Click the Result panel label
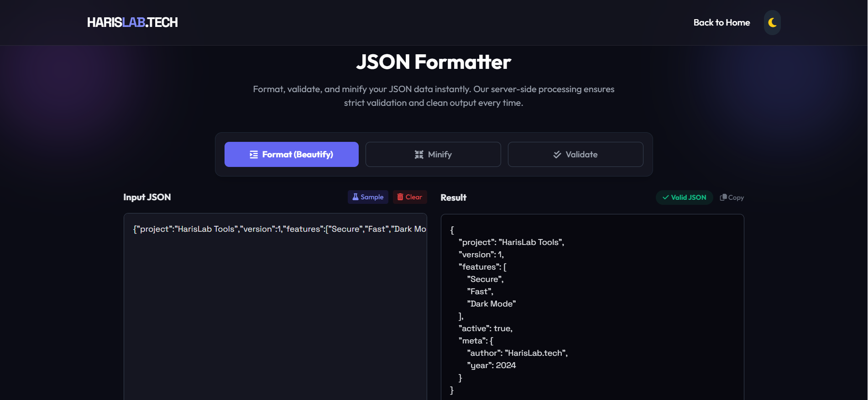 pyautogui.click(x=454, y=197)
